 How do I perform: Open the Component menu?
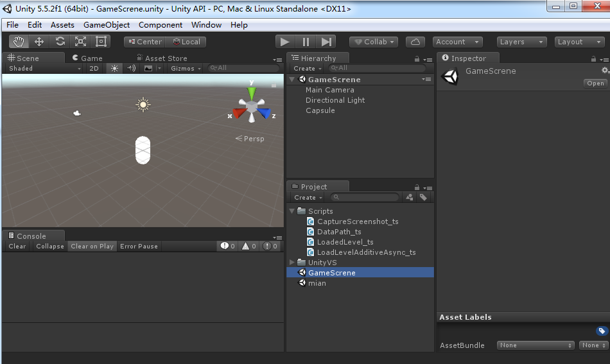click(161, 25)
